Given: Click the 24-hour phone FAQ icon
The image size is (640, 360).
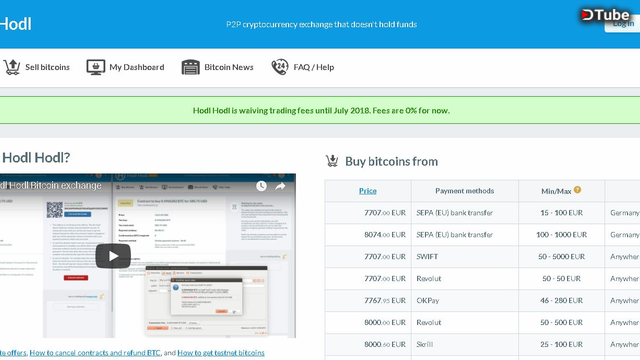Looking at the screenshot, I should (280, 67).
